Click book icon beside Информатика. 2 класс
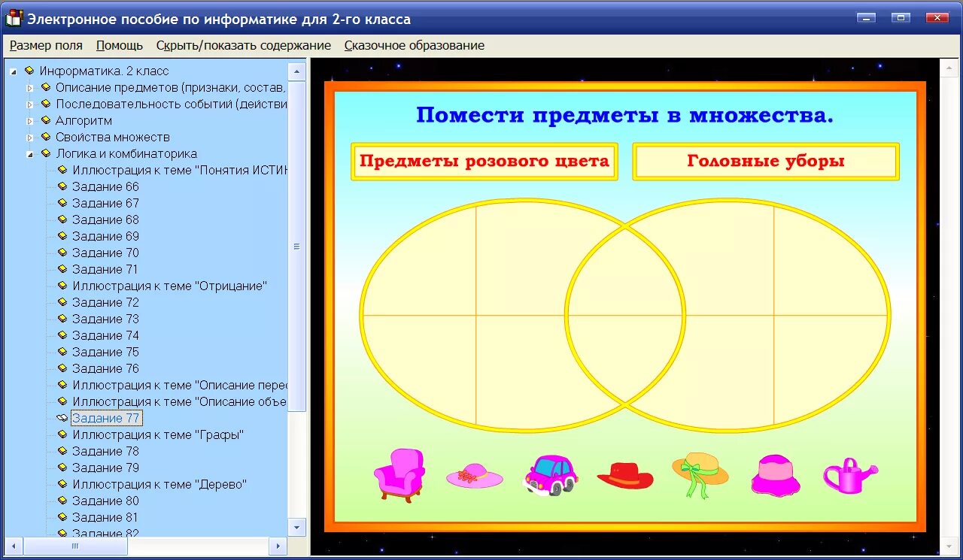The width and height of the screenshot is (963, 560). coord(29,71)
